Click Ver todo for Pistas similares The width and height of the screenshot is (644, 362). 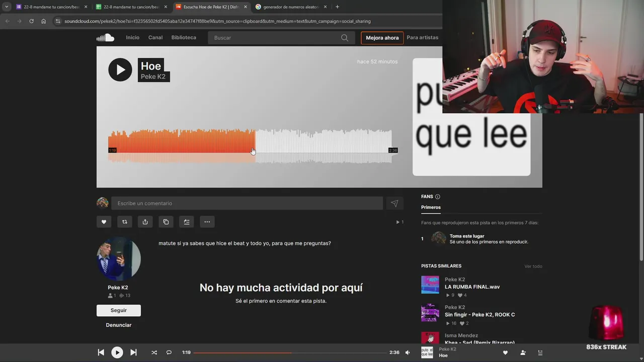533,266
